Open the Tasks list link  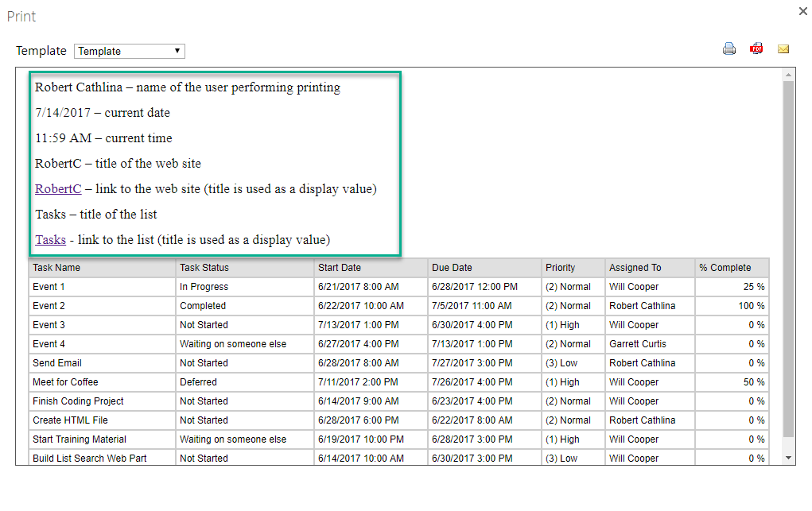tap(50, 240)
